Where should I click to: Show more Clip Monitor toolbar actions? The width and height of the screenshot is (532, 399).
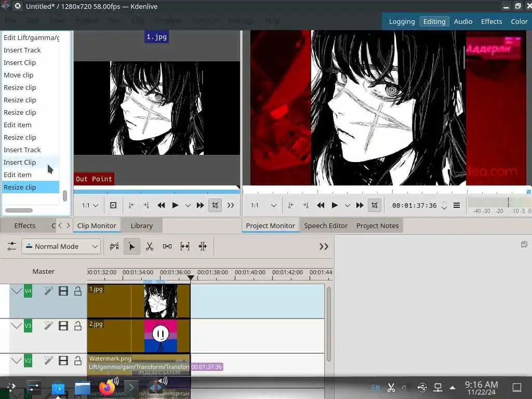tap(231, 205)
